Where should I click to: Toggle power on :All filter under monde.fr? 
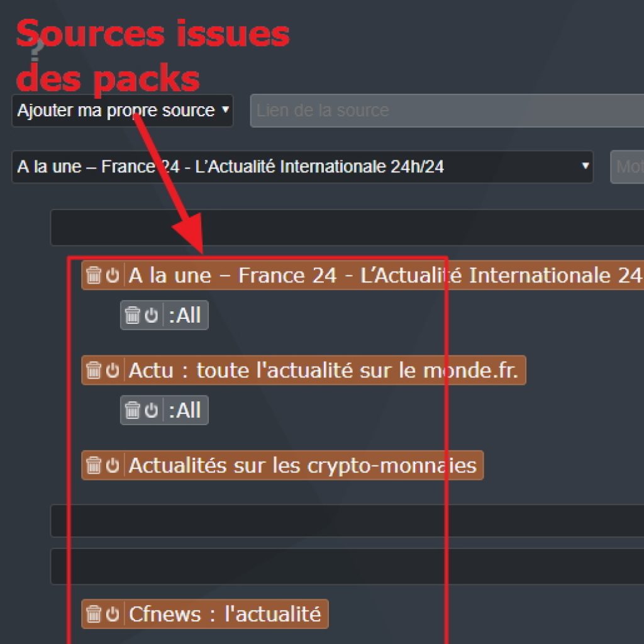click(152, 410)
